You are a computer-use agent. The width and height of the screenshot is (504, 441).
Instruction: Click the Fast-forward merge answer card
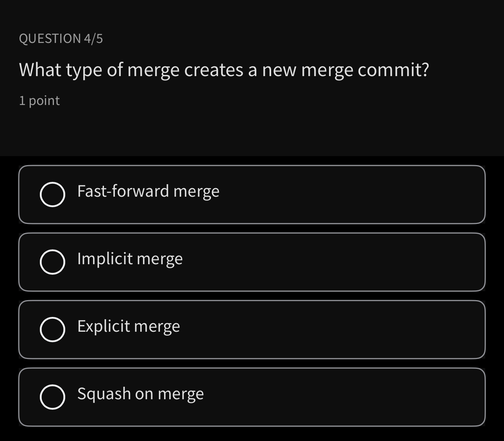coord(252,194)
